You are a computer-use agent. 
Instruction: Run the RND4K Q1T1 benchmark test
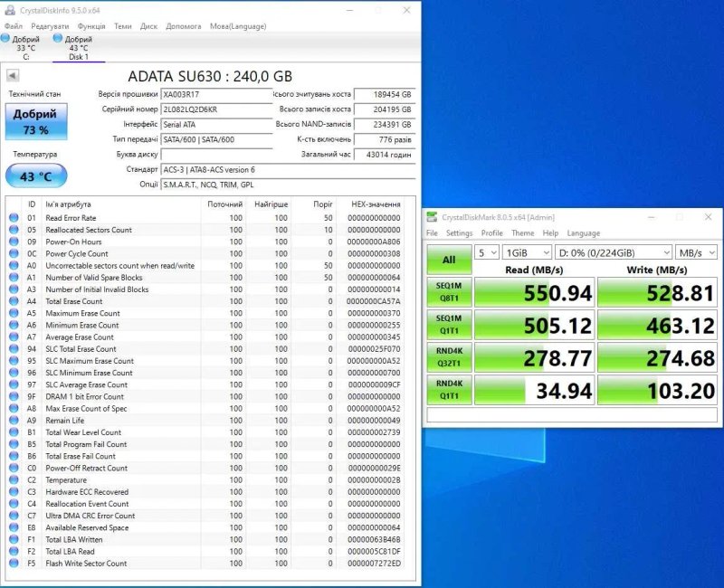coord(449,390)
